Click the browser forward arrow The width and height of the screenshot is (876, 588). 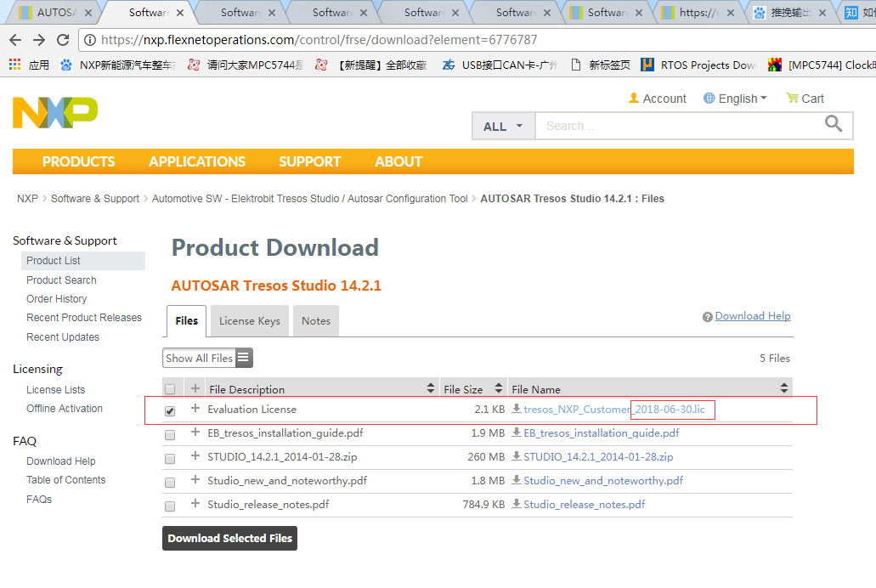click(x=39, y=40)
